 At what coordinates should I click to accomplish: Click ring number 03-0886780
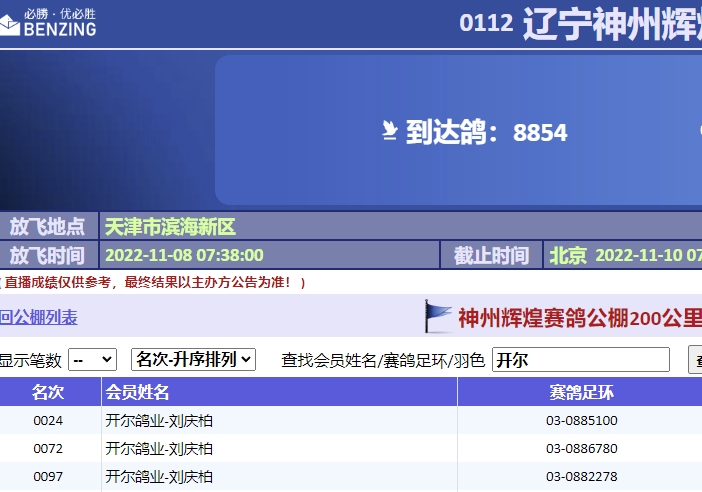click(x=581, y=449)
